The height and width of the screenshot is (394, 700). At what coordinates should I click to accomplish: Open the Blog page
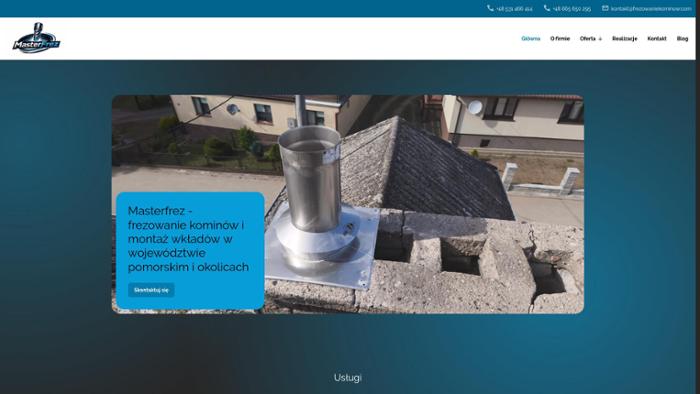click(682, 39)
